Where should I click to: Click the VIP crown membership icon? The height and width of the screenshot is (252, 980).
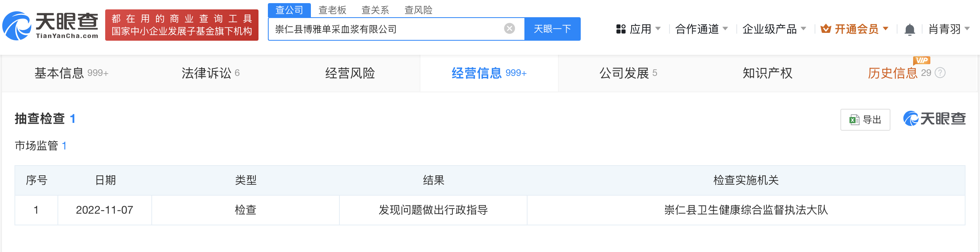[826, 29]
